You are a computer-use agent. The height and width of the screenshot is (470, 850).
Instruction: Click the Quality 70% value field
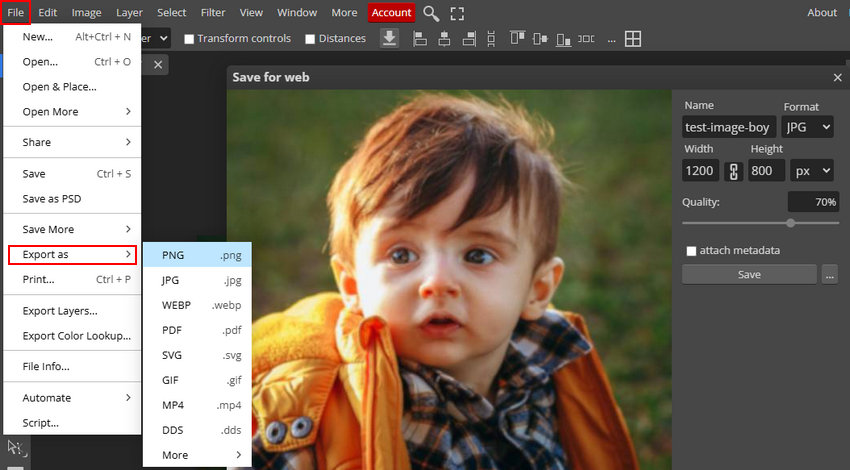point(813,202)
